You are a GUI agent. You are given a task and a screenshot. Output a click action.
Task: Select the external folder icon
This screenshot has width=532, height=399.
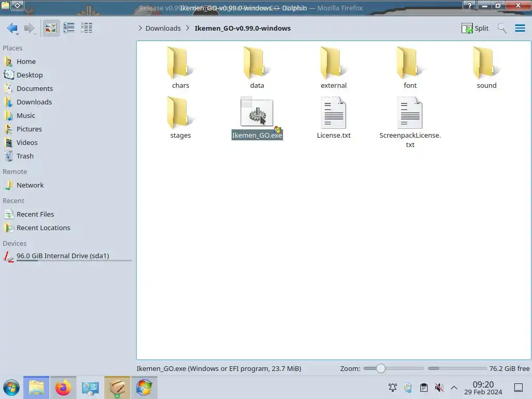[x=334, y=63]
